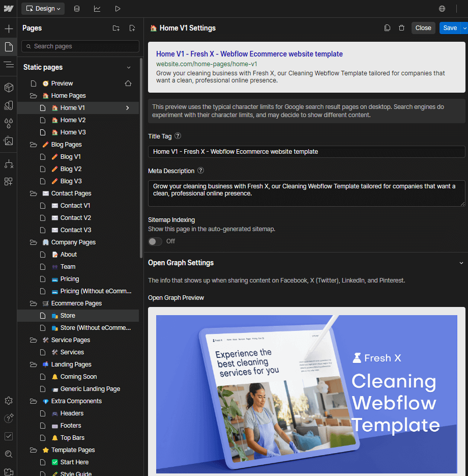Collapse the Ecommerce Pages folder

coord(34,303)
